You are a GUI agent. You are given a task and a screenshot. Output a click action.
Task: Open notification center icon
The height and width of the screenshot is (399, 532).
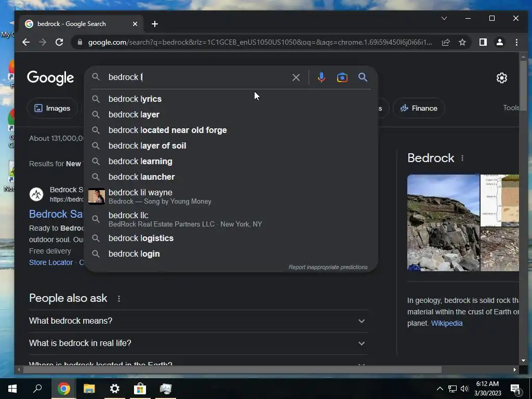point(516,389)
